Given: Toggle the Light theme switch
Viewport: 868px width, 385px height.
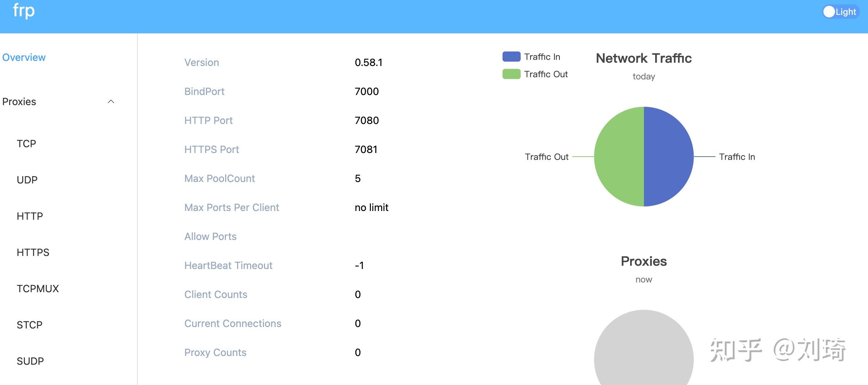Looking at the screenshot, I should point(840,12).
